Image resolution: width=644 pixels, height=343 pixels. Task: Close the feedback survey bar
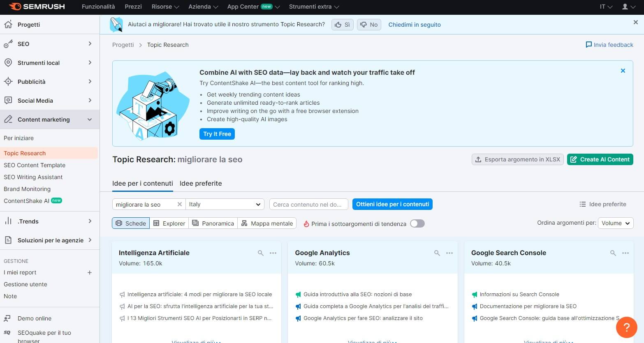(636, 22)
